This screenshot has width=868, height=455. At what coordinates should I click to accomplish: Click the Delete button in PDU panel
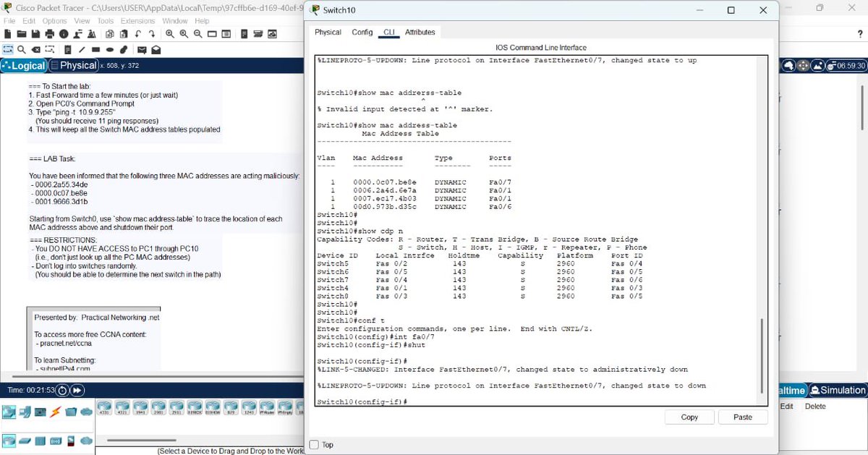[x=815, y=407]
